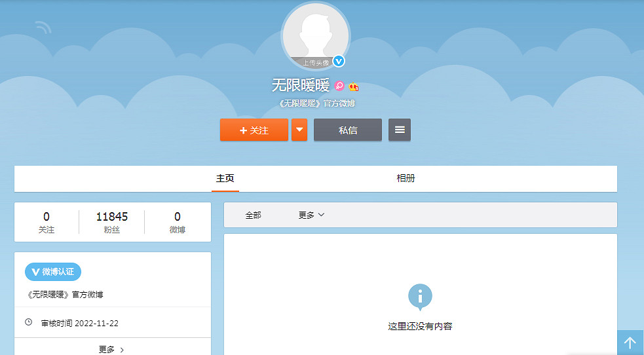Click the pink female gender icon

(339, 86)
